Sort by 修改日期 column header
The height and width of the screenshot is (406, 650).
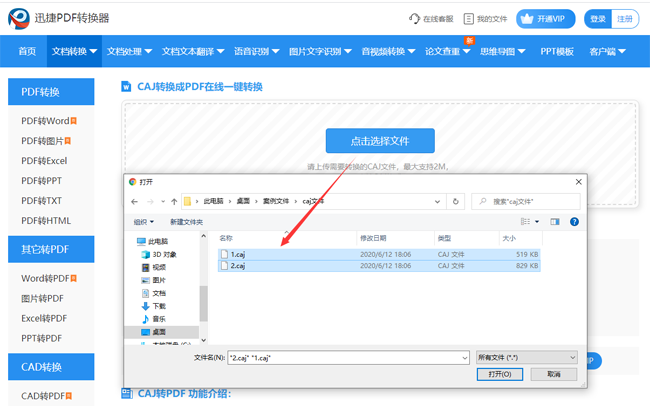click(x=373, y=238)
